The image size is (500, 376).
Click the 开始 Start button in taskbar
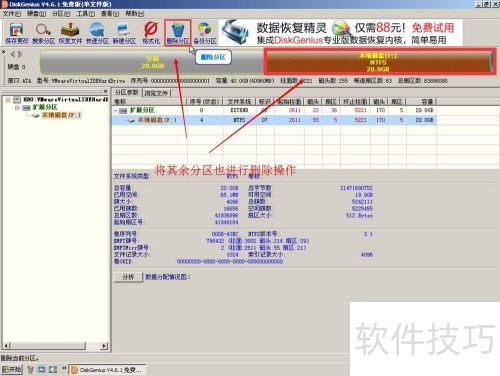click(12, 369)
